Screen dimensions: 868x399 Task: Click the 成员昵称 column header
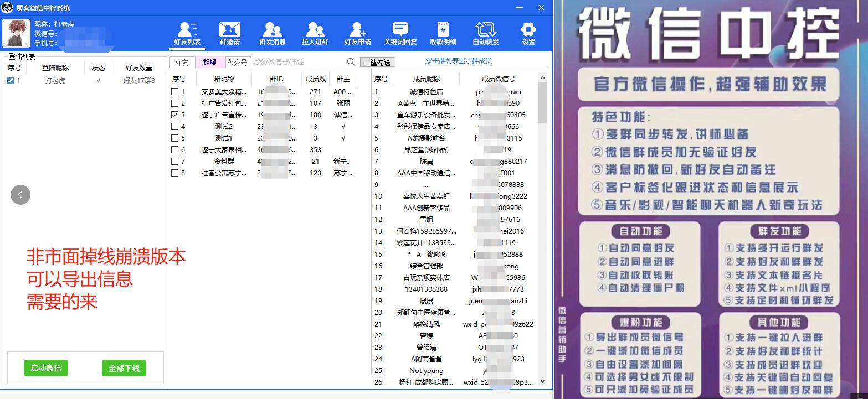pyautogui.click(x=427, y=79)
